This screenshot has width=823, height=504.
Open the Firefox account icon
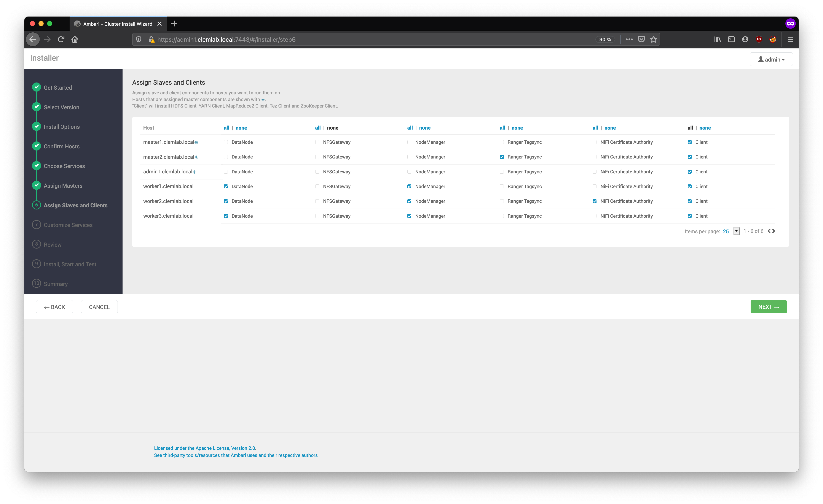click(745, 39)
